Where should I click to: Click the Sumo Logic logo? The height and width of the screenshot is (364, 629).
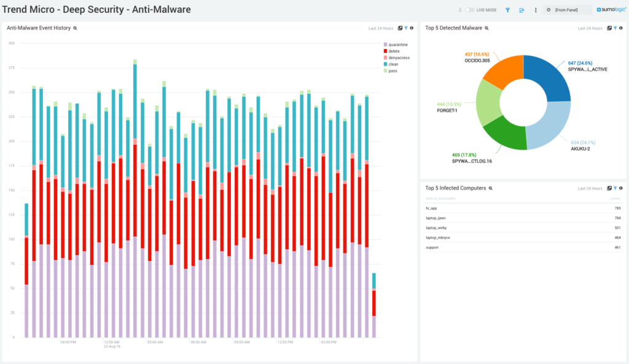point(611,10)
